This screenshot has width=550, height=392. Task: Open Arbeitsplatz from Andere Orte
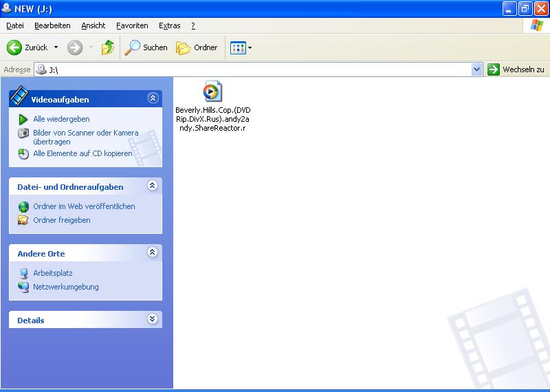tap(52, 273)
